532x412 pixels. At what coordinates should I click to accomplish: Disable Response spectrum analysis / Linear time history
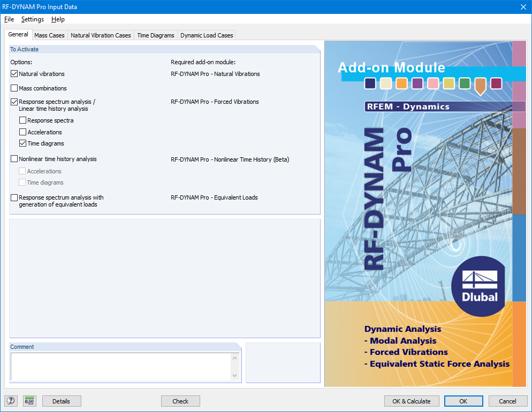[14, 102]
